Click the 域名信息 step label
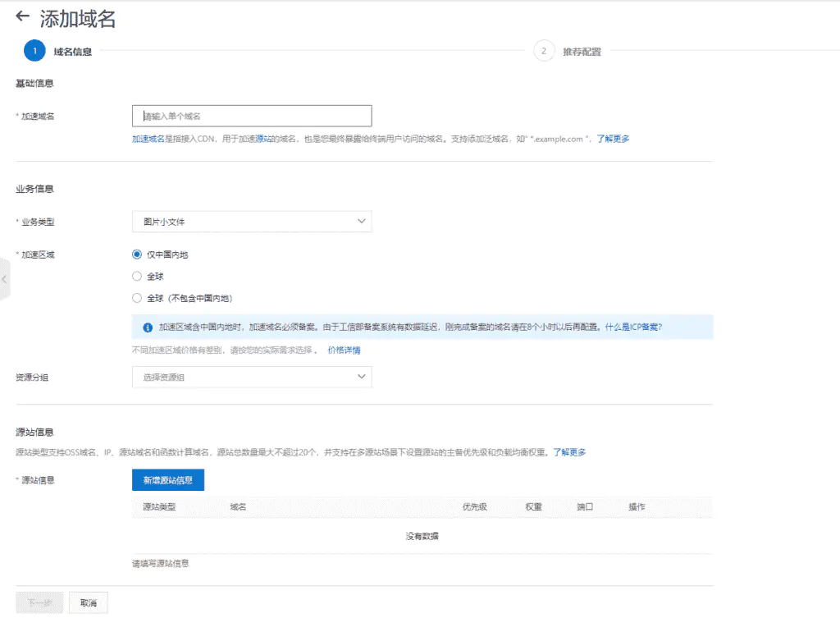This screenshot has width=840, height=623. (x=73, y=52)
